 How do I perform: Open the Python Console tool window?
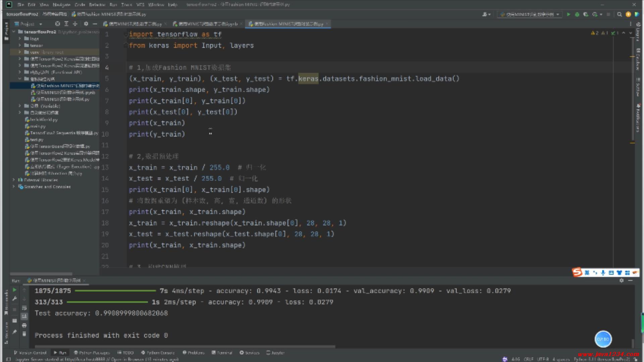[x=158, y=353]
